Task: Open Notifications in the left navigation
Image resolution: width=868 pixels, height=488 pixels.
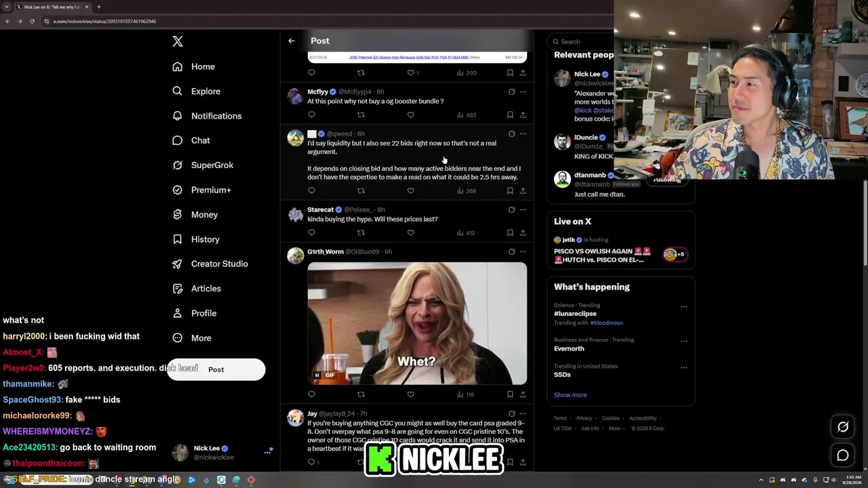Action: click(x=207, y=116)
